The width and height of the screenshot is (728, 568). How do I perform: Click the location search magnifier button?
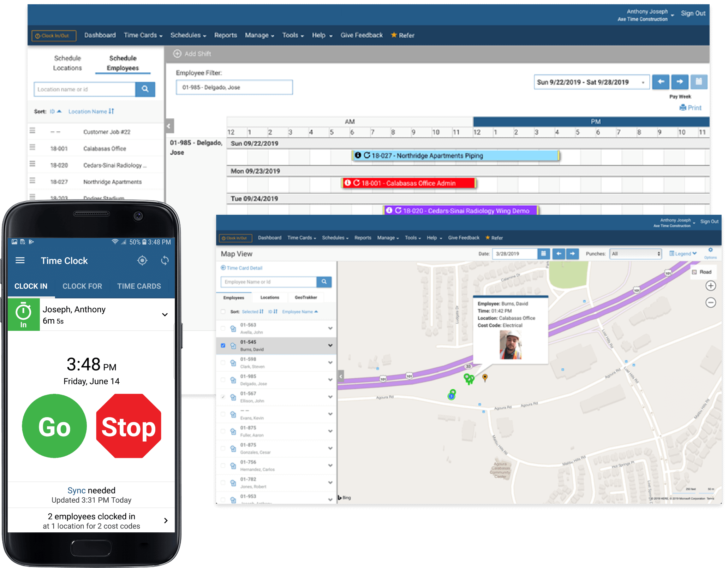pos(145,89)
